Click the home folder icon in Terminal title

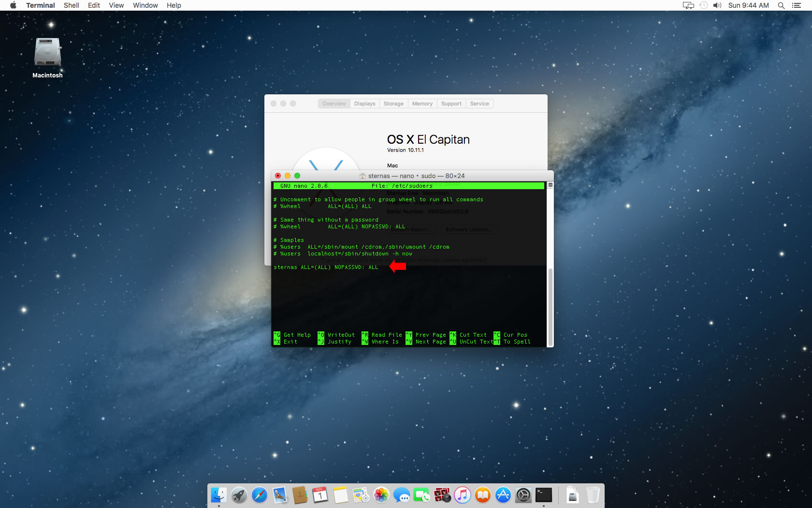tap(362, 176)
